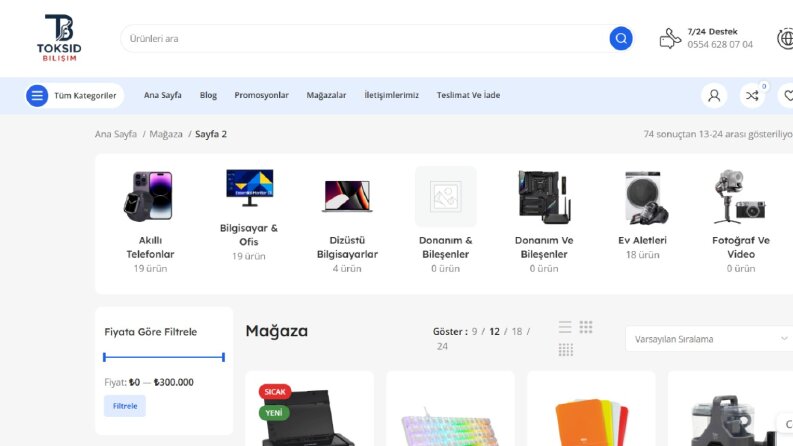Open Donanım Ve Bileşenler motherboard thumbnail
Viewport: 793px width, 446px height.
(544, 196)
